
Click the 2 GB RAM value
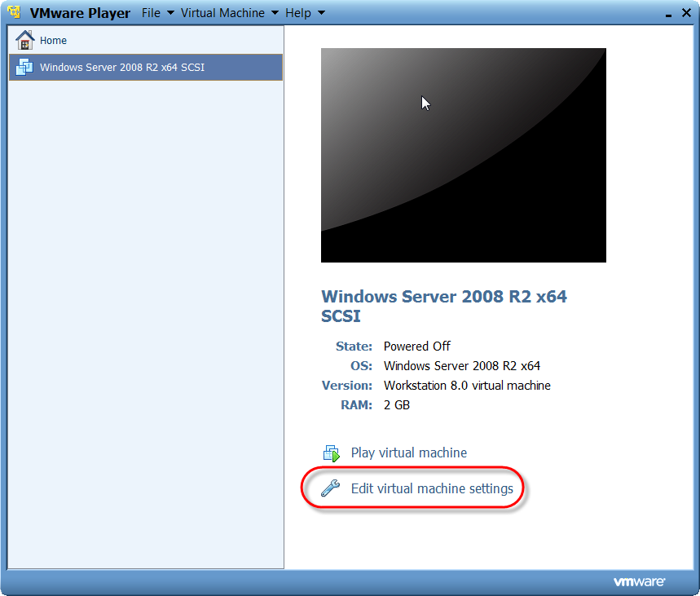click(397, 405)
